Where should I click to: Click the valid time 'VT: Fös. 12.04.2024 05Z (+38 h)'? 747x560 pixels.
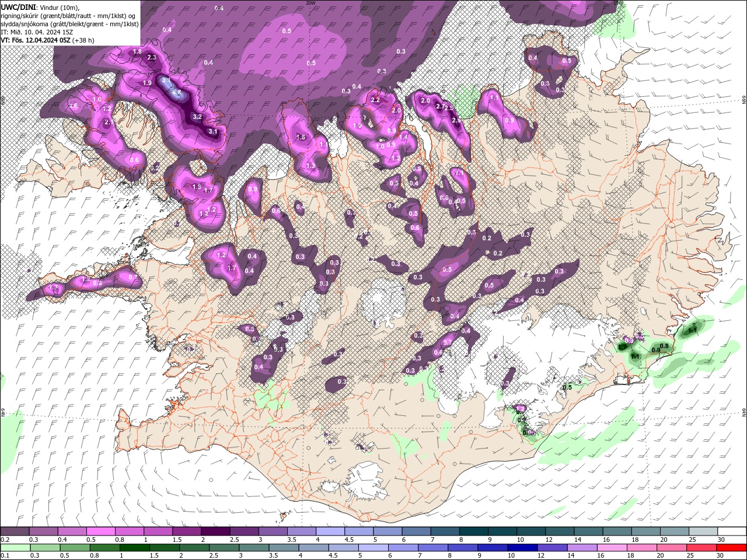pyautogui.click(x=48, y=40)
